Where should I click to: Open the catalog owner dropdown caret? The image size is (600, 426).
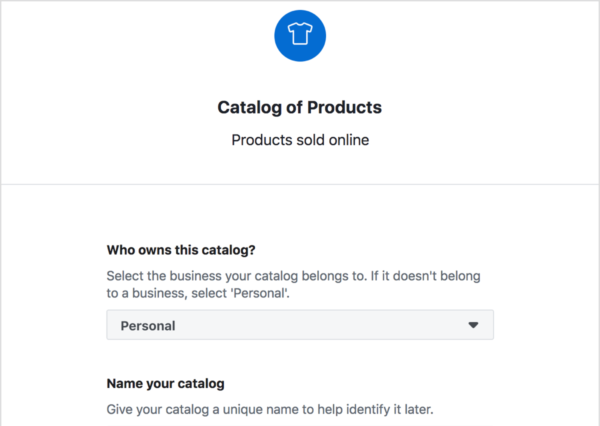(x=473, y=325)
